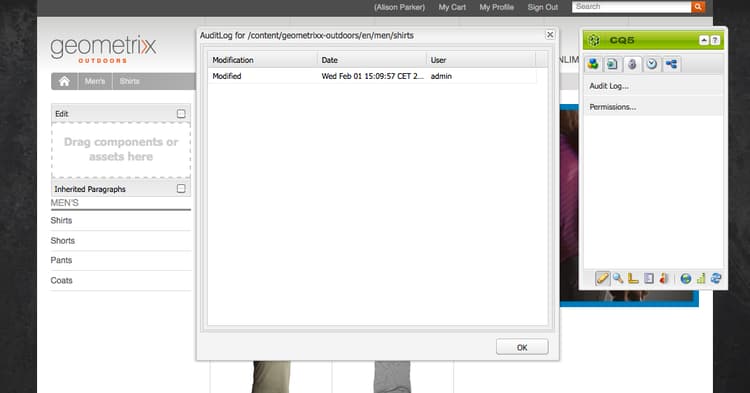Viewport: 750px width, 393px height.
Task: Switch to Design mode ruler icon
Action: click(x=633, y=278)
